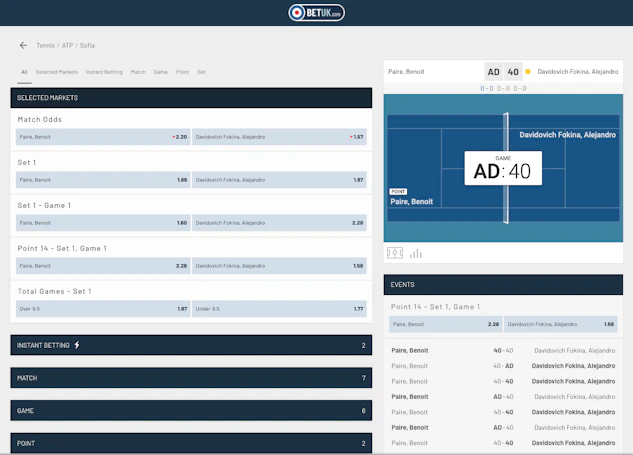
Task: Open the Sofia breadcrumb link
Action: 87,45
